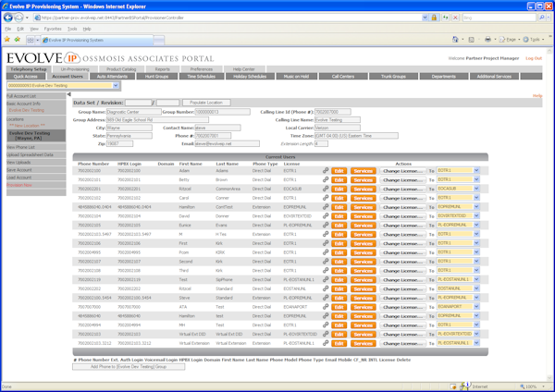The height and width of the screenshot is (392, 555).
Task: Click the Contact Name input field
Action: pyautogui.click(x=217, y=128)
